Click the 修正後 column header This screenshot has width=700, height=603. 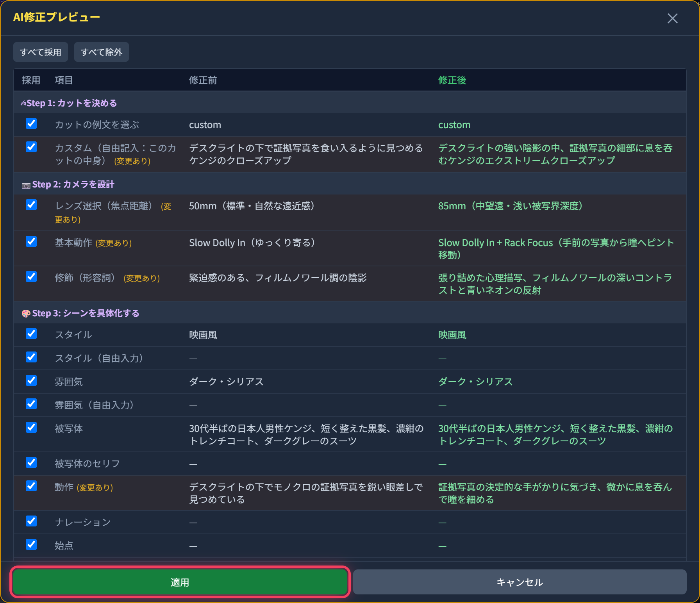452,80
